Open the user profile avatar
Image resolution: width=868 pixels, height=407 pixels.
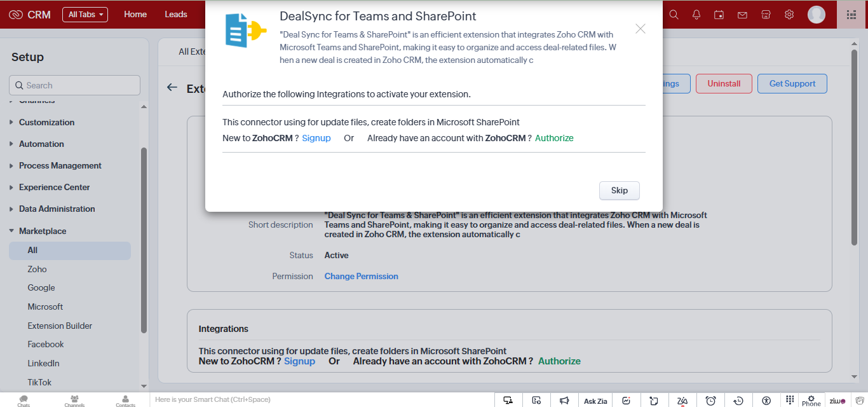click(x=817, y=15)
